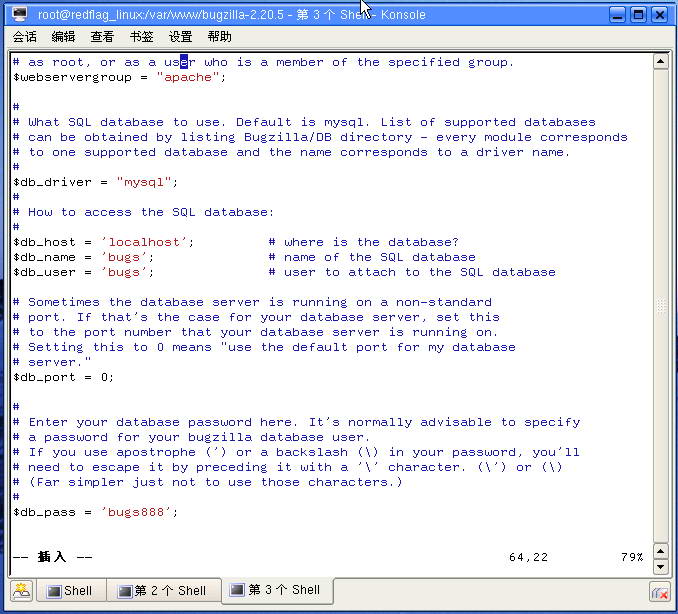The height and width of the screenshot is (614, 678).
Task: Click the new session icon in the tab bar
Action: (x=22, y=591)
